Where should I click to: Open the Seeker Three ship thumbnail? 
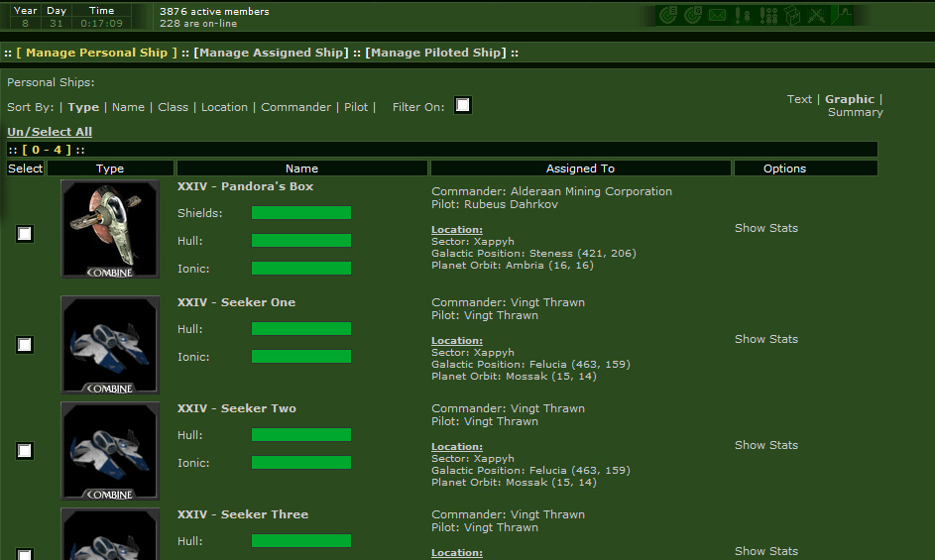(110, 534)
